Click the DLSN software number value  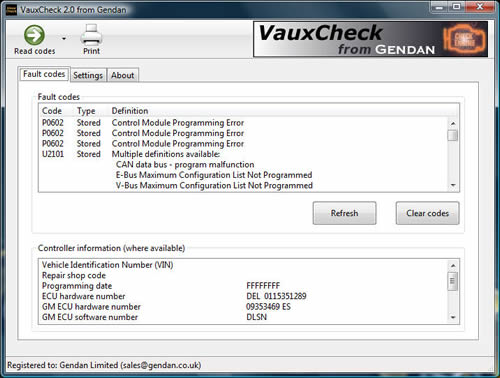click(x=256, y=317)
